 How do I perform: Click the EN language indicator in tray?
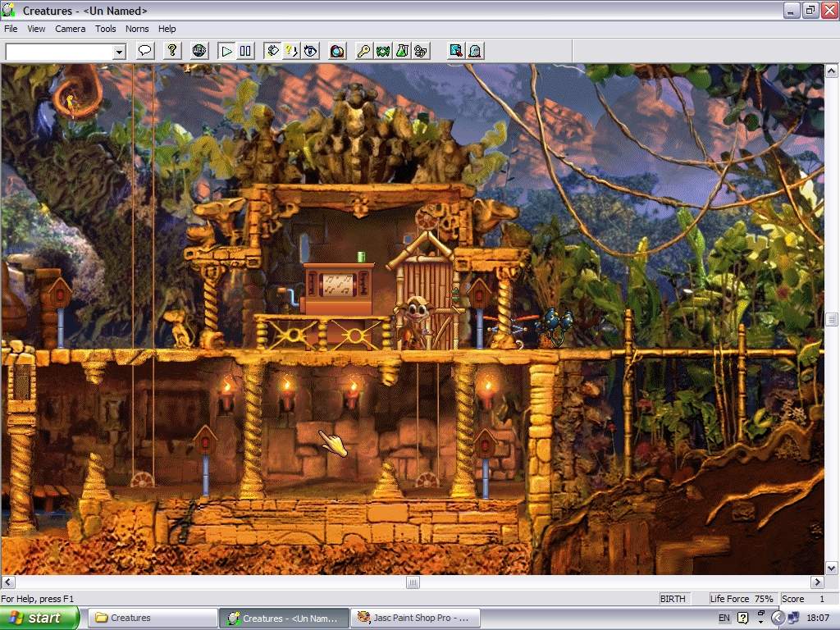[724, 619]
